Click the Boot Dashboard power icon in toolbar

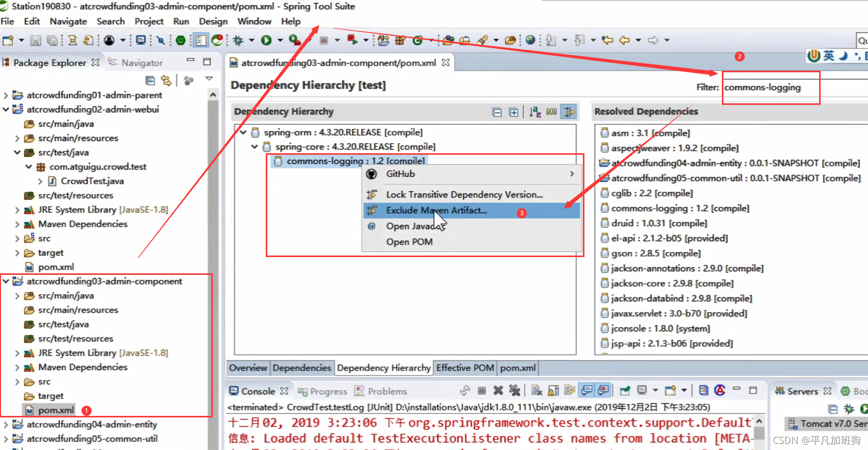(181, 40)
